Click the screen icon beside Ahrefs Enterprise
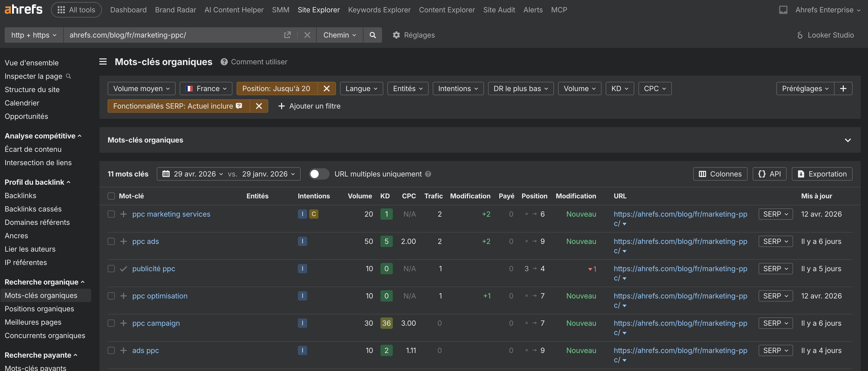Screen dimensions: 868x371 pos(783,10)
